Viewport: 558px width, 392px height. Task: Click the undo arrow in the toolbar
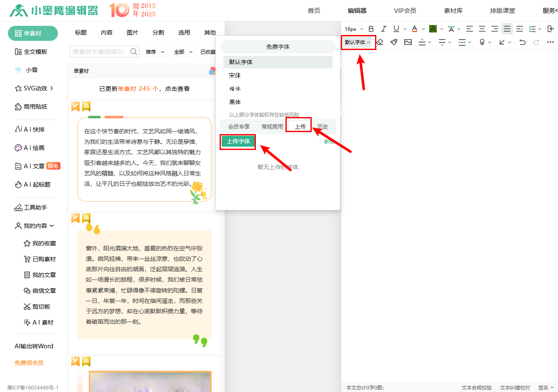click(523, 42)
